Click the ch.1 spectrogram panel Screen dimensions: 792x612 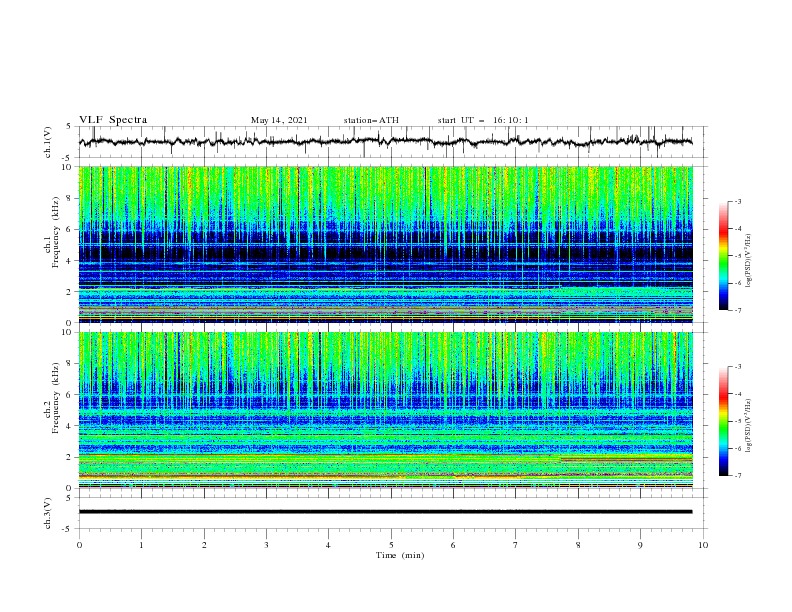tap(386, 244)
